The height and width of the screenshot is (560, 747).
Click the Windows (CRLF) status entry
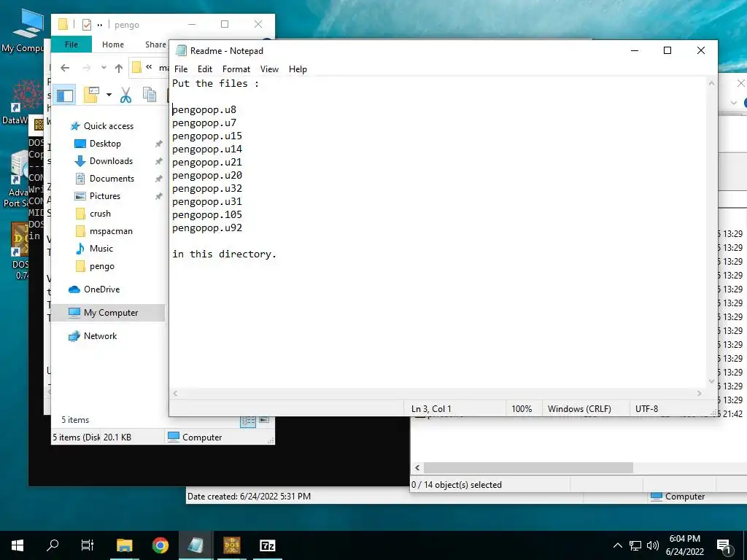pyautogui.click(x=579, y=409)
